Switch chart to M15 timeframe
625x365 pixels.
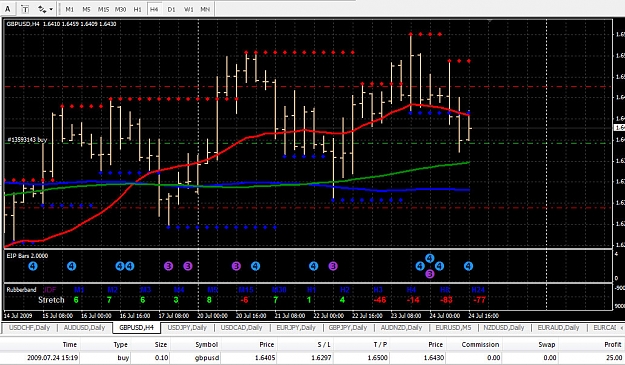click(103, 9)
